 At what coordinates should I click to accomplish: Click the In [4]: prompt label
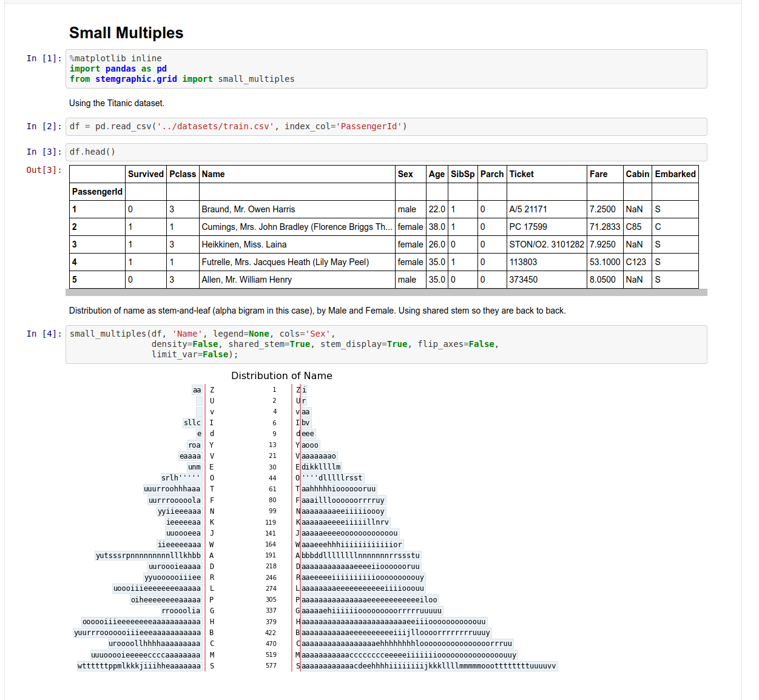pos(44,334)
